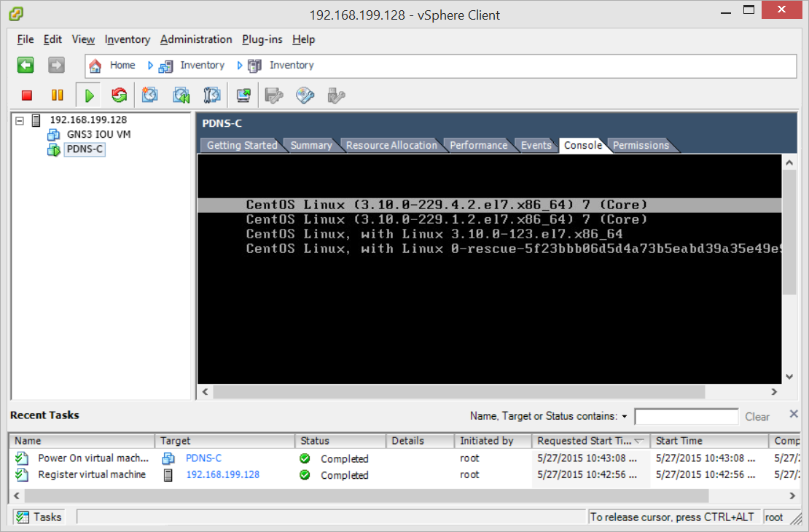
Task: Switch to the Events tab
Action: click(x=536, y=146)
